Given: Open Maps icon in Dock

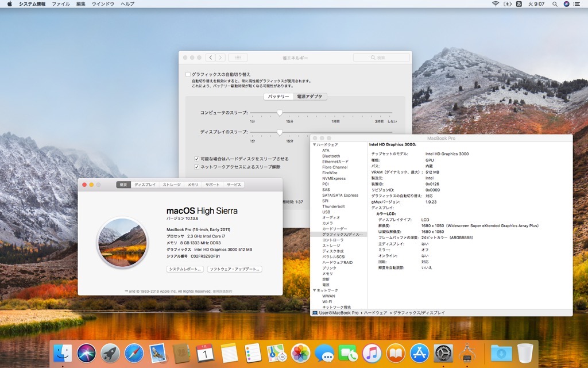Looking at the screenshot, I should [x=277, y=353].
